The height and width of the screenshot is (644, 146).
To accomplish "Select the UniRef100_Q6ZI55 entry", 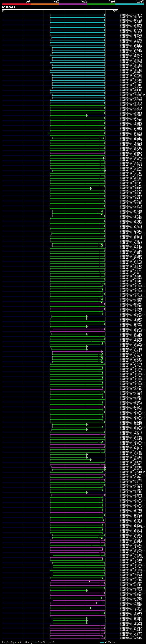I will click(131, 48).
